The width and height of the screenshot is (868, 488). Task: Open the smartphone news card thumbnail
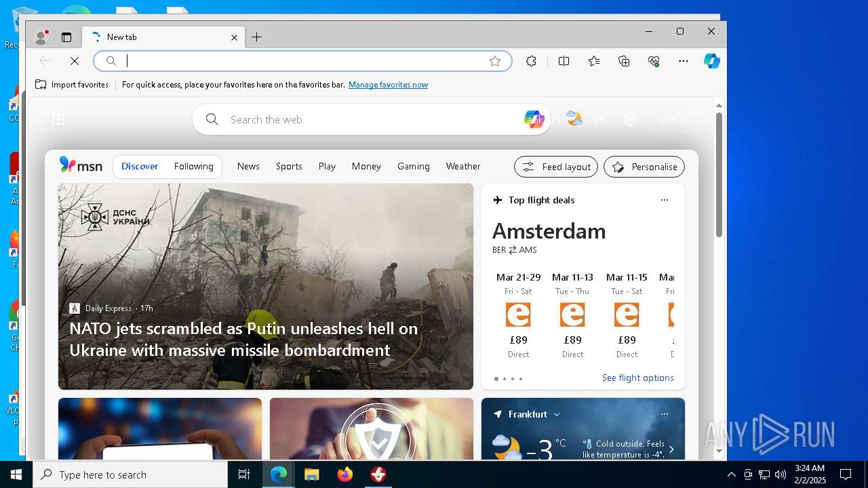tap(160, 429)
